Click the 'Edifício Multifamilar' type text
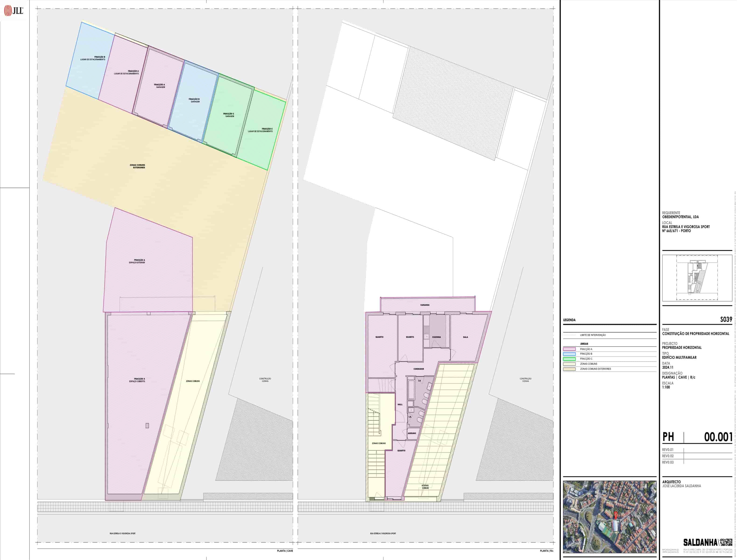 [x=679, y=357]
